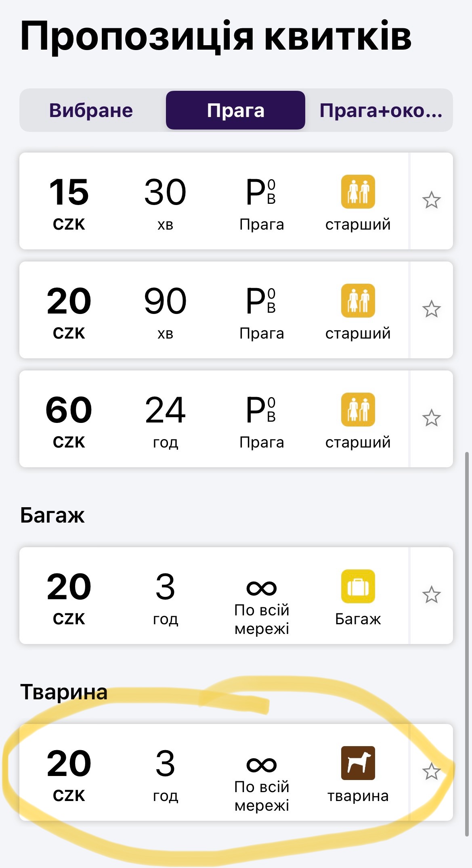Screen dimensions: 472x868
Task: Open the Прага+око... tab
Action: [380, 110]
